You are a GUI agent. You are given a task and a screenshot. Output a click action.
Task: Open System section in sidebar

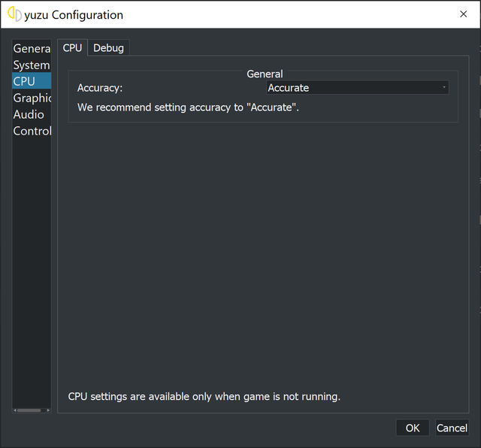coord(32,65)
